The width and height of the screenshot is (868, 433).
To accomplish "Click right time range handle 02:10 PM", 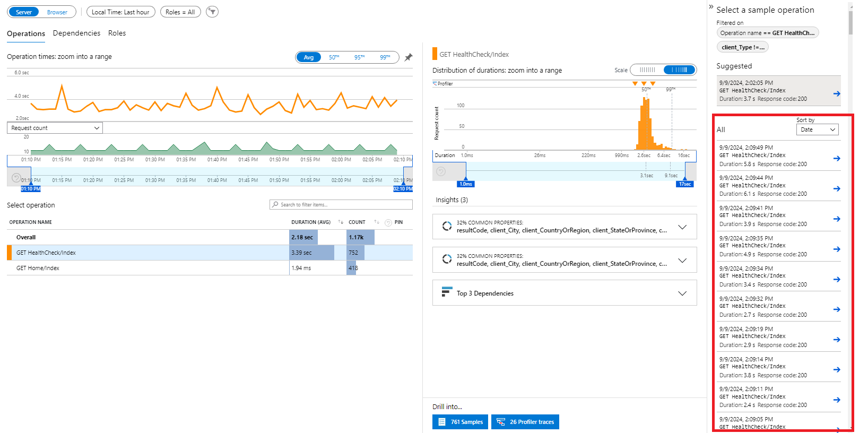I will 403,188.
